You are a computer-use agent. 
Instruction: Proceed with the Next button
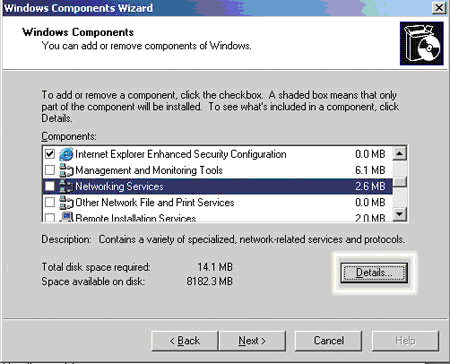tap(252, 341)
